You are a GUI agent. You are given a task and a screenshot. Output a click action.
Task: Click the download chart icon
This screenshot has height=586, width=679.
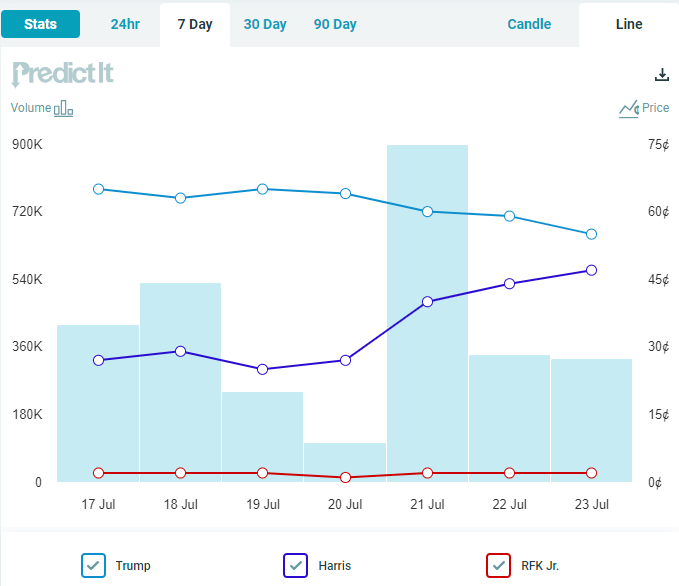point(661,75)
